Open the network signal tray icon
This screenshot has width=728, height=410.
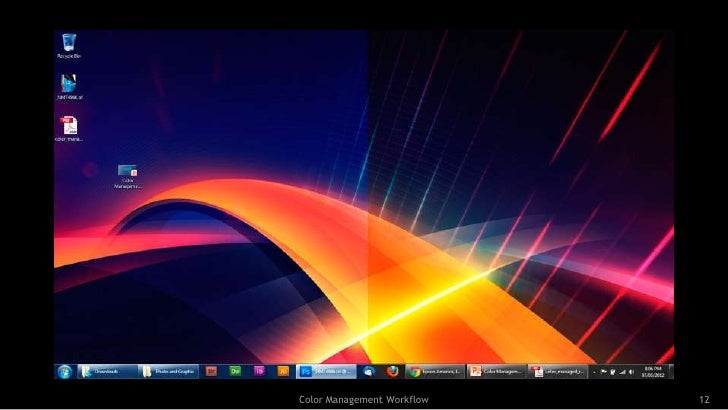622,372
